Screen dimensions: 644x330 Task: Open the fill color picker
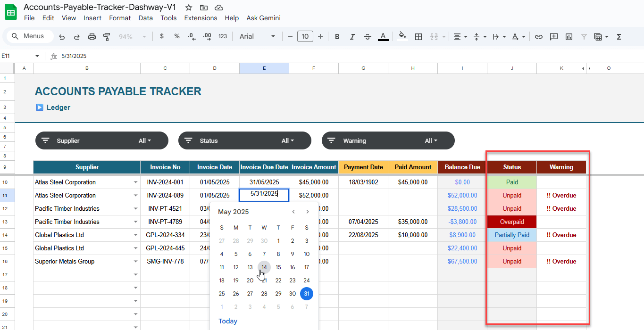point(402,37)
